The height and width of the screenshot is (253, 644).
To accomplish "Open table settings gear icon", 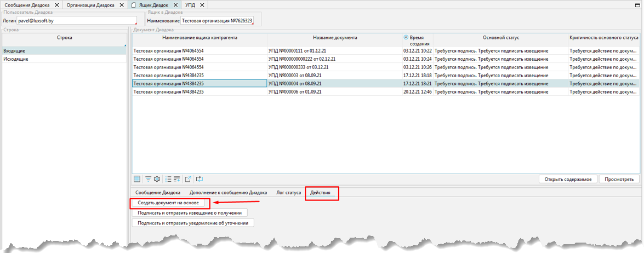I will click(x=156, y=179).
